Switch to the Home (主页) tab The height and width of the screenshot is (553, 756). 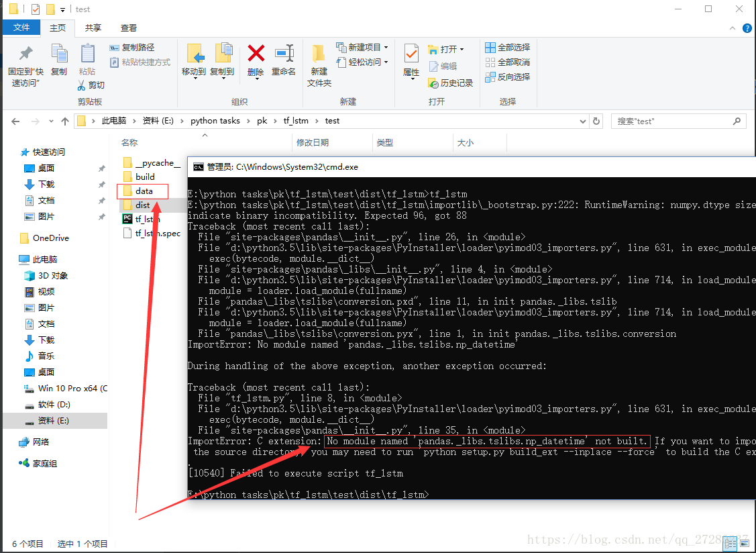pos(58,28)
